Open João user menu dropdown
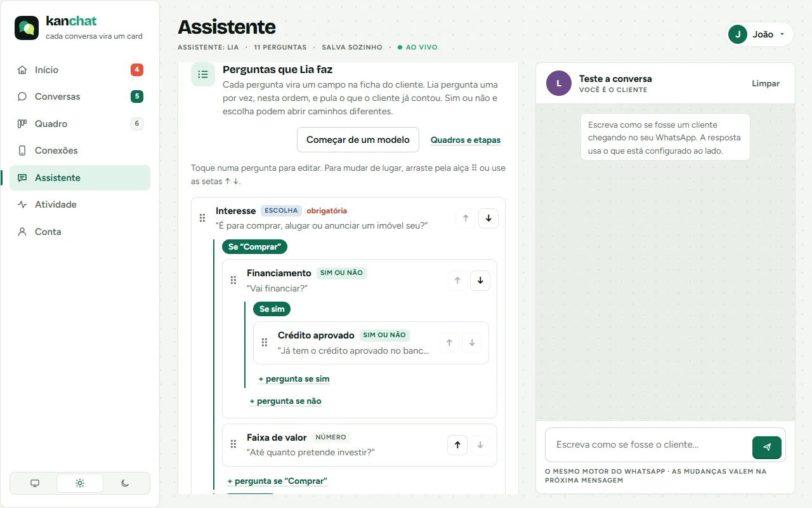Image resolution: width=812 pixels, height=508 pixels. [760, 34]
